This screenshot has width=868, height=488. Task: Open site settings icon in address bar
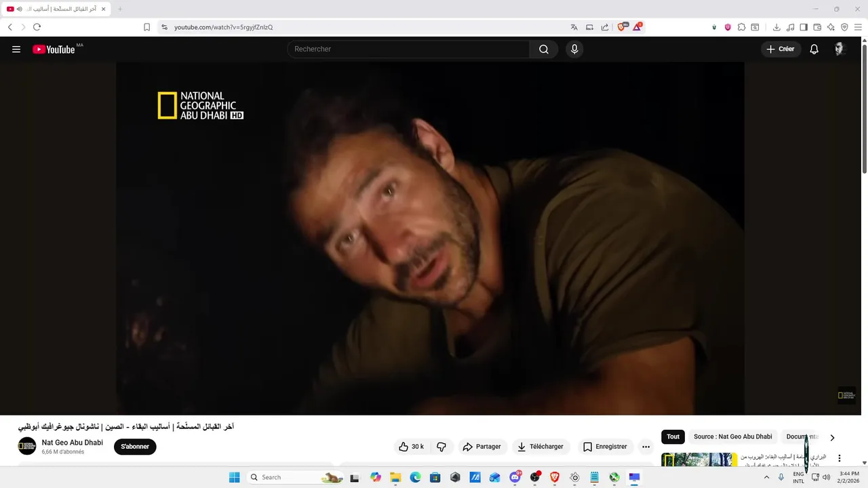coord(164,27)
